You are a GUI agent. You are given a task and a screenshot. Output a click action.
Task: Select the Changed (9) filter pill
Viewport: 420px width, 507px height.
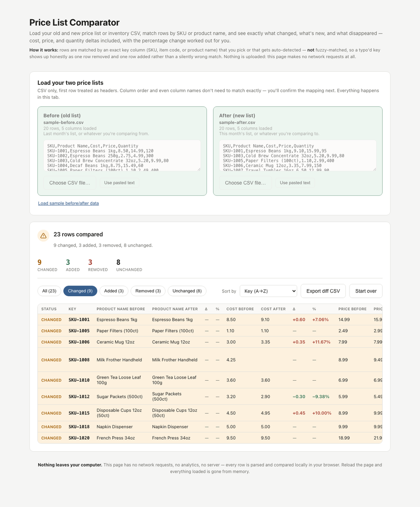click(80, 291)
